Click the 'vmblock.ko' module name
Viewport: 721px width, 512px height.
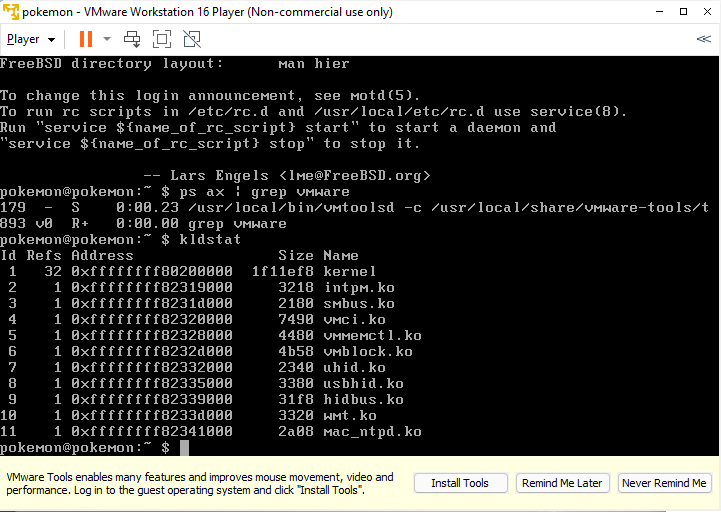click(x=368, y=351)
